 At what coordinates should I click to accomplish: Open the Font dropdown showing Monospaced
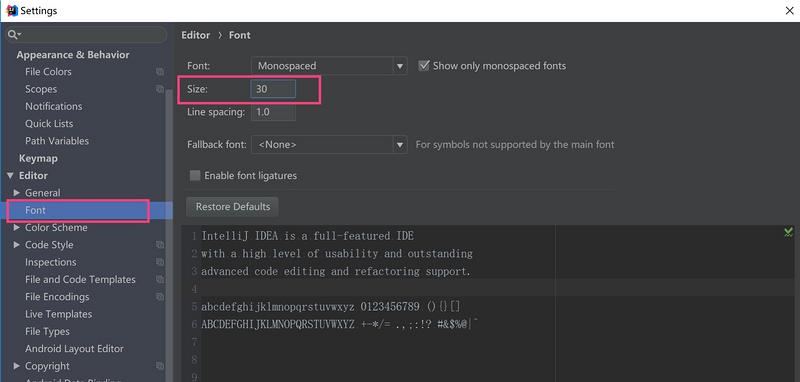click(x=329, y=66)
